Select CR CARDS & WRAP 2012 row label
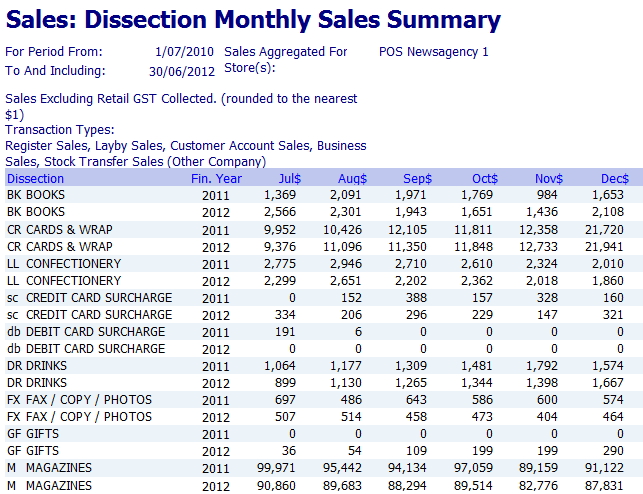643x494 pixels. (x=59, y=247)
